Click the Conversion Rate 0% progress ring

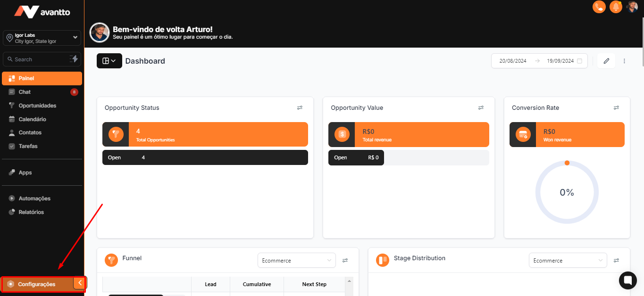click(x=567, y=192)
